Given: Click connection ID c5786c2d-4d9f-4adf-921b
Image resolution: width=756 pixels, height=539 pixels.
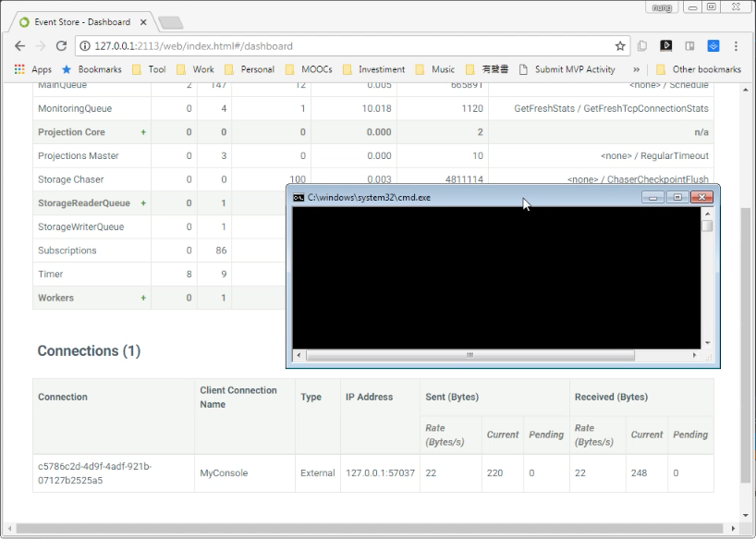Looking at the screenshot, I should 95,473.
